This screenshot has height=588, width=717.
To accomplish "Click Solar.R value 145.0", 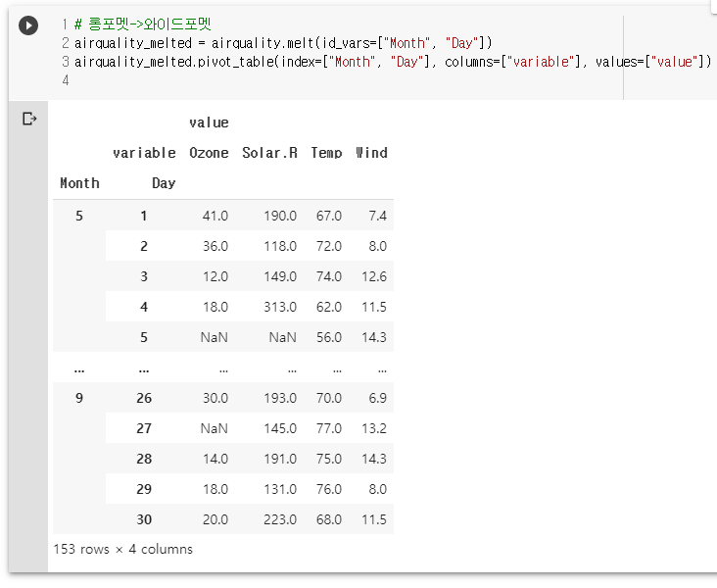I will coord(280,429).
